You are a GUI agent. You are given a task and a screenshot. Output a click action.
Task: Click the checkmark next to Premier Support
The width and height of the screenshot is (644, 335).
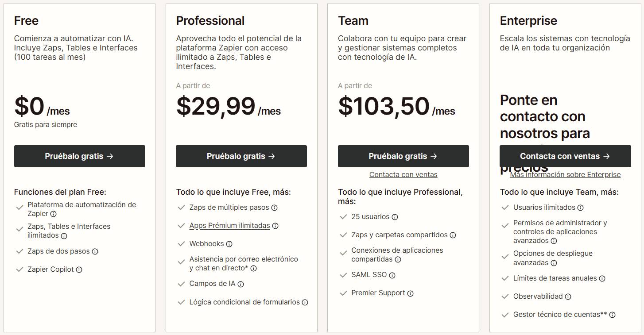[343, 293]
